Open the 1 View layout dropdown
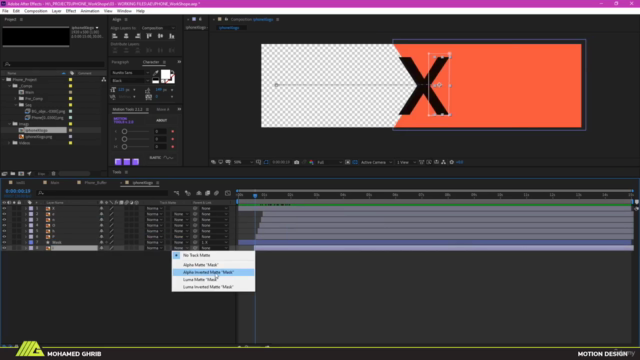The width and height of the screenshot is (640, 360). coord(406,162)
